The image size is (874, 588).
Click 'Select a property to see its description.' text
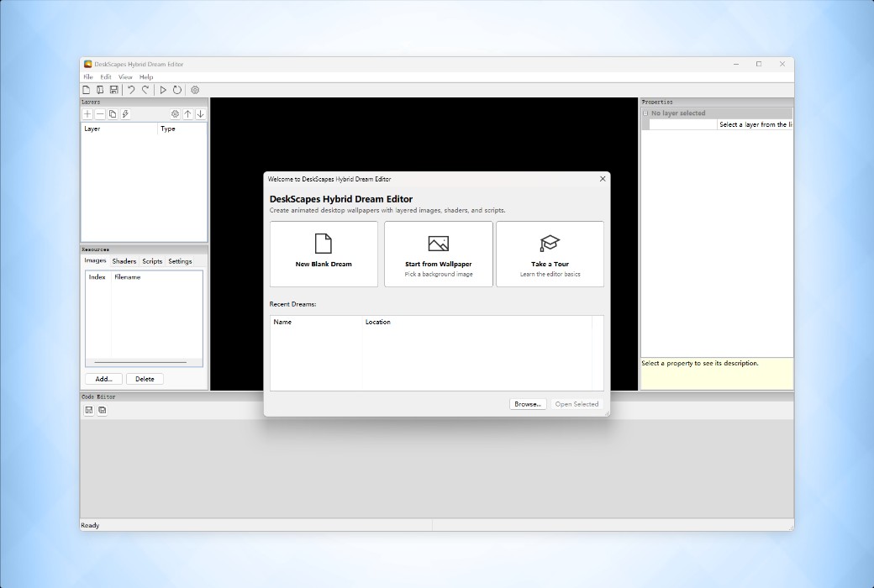tap(700, 364)
